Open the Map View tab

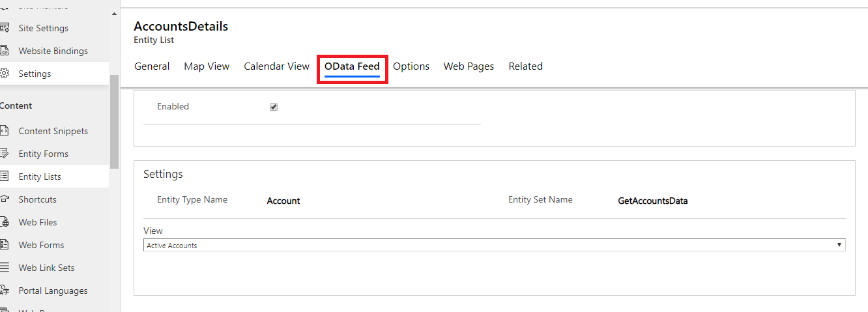[207, 66]
